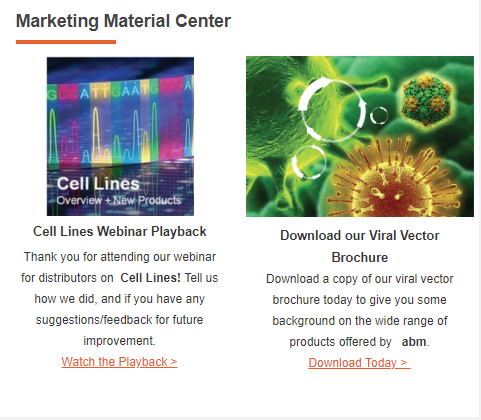Click the smallest circular arrow ring icon

(379, 115)
